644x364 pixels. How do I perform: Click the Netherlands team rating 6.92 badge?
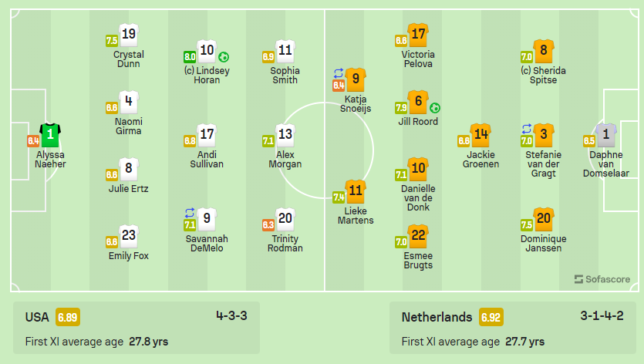(x=491, y=317)
